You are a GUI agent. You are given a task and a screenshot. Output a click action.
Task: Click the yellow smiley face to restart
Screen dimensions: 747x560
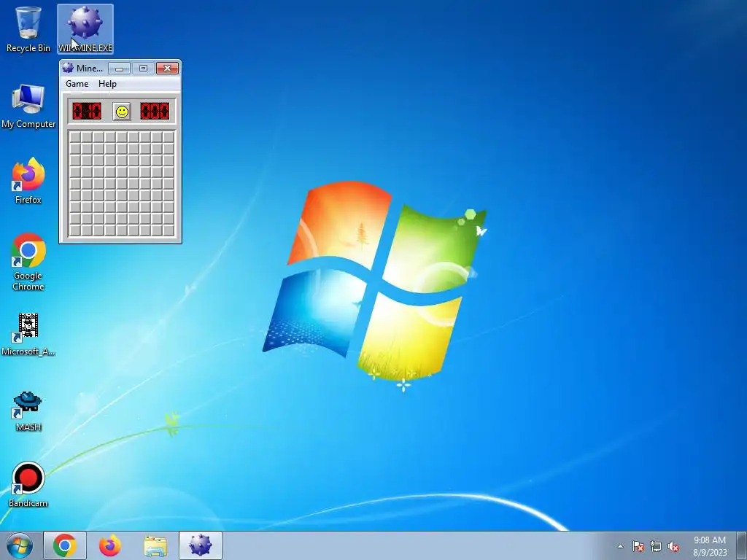pos(122,112)
